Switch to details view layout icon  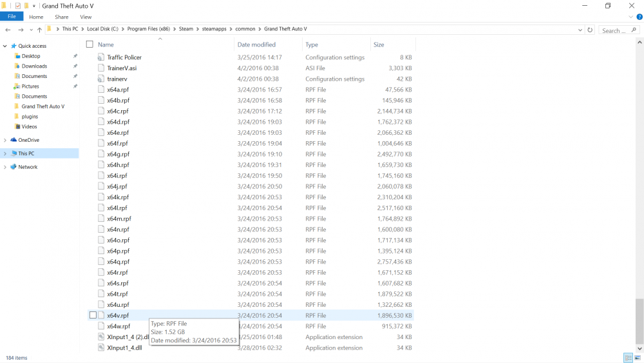[628, 358]
